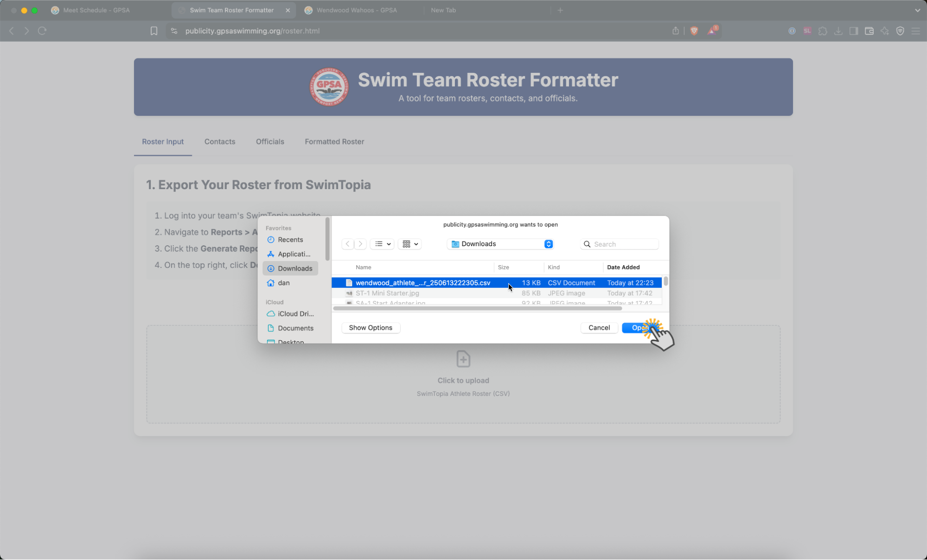Click the Brave shields lion icon

(x=694, y=31)
